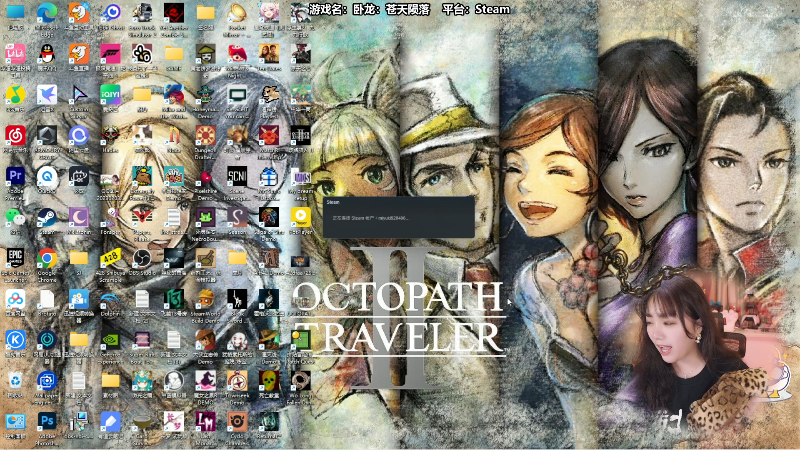This screenshot has height=450, width=800.
Task: Launch the WeChat desktop shortcut
Action: tap(15, 217)
